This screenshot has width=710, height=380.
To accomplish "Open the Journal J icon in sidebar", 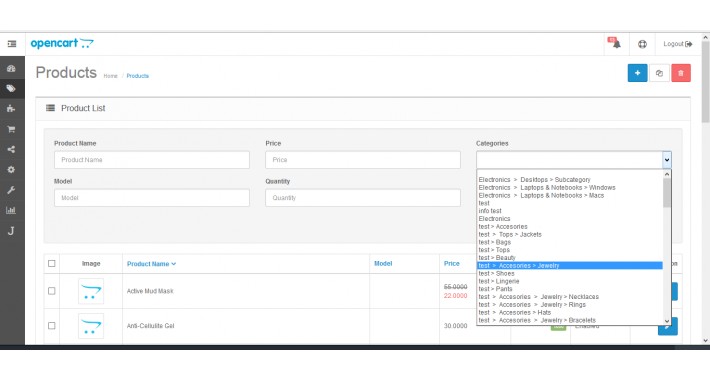I will [x=11, y=231].
